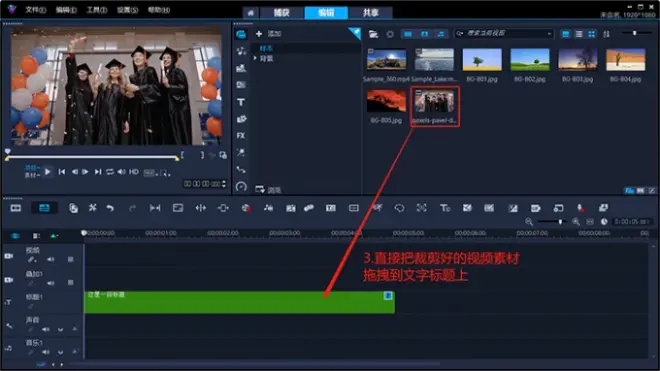The width and height of the screenshot is (660, 371).
Task: Select the graduates video clip thumbnail
Action: click(434, 101)
